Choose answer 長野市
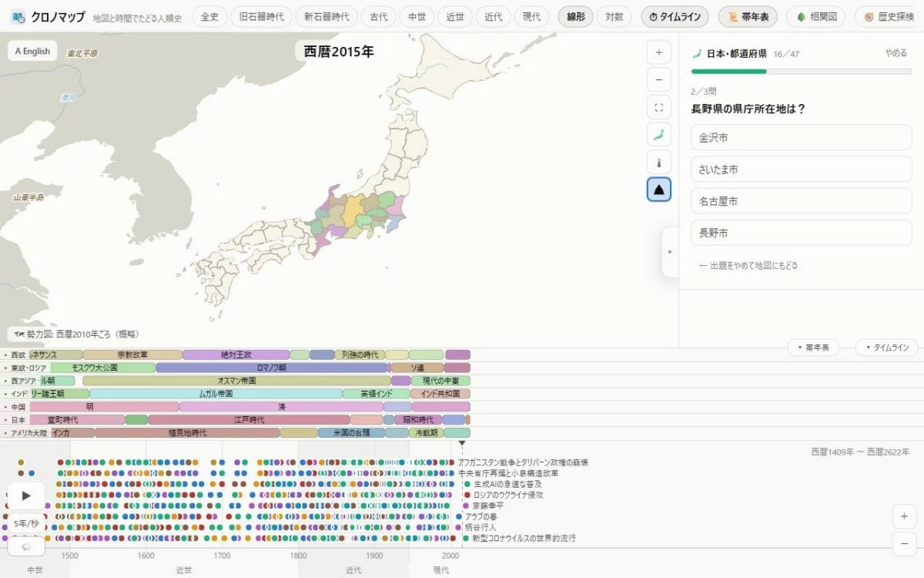The width and height of the screenshot is (924, 578). (x=802, y=233)
